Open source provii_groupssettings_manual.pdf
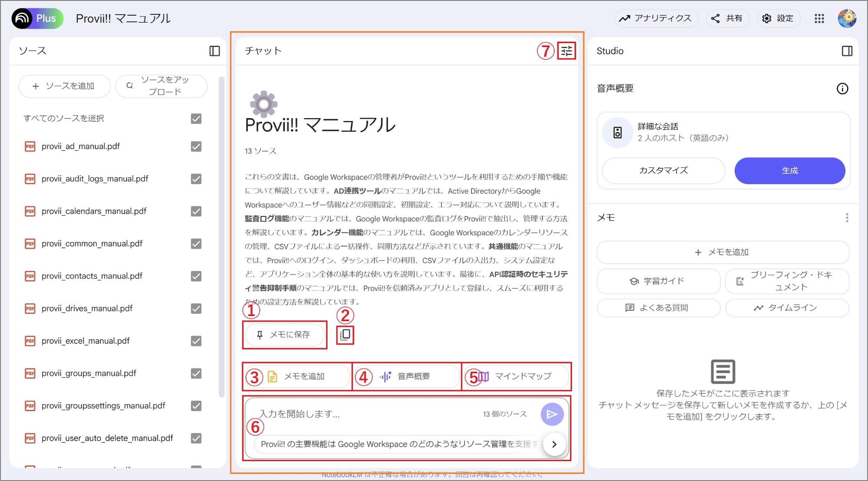This screenshot has width=868, height=481. (x=103, y=406)
